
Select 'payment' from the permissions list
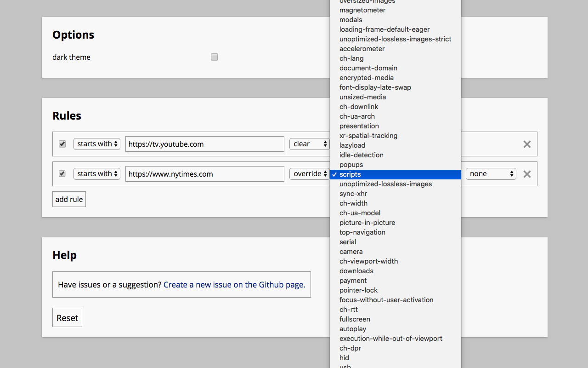point(353,280)
